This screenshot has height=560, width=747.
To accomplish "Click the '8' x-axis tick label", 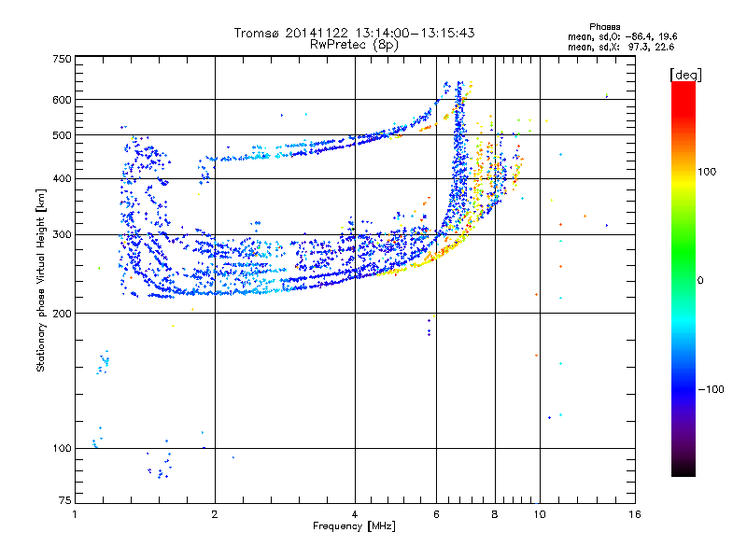I will pos(495,514).
